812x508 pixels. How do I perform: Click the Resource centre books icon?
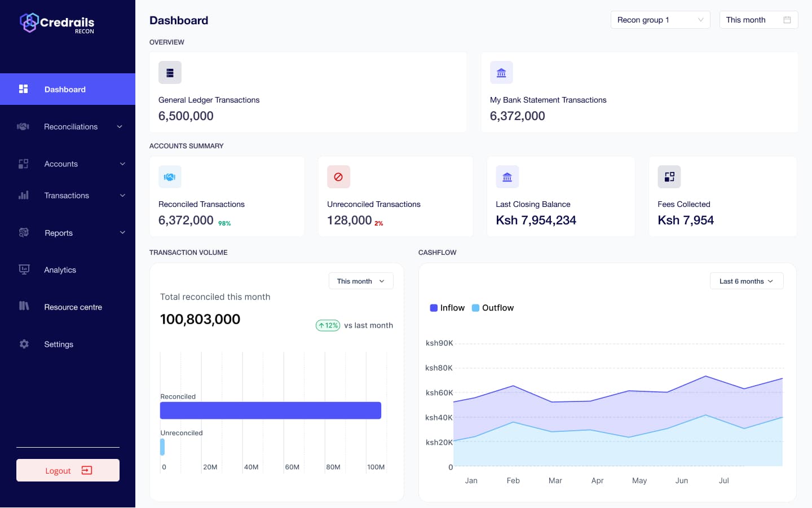point(24,306)
